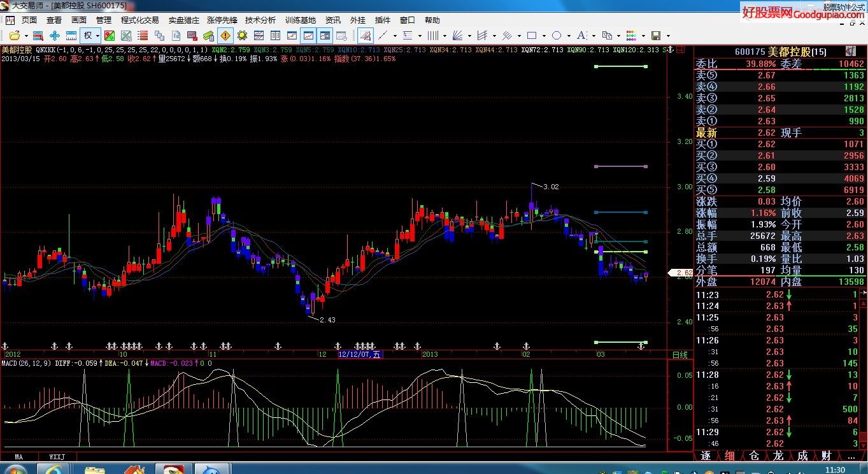Image resolution: width=868 pixels, height=474 pixels.
Task: Click the 财 tab at panel bottom
Action: 826,456
